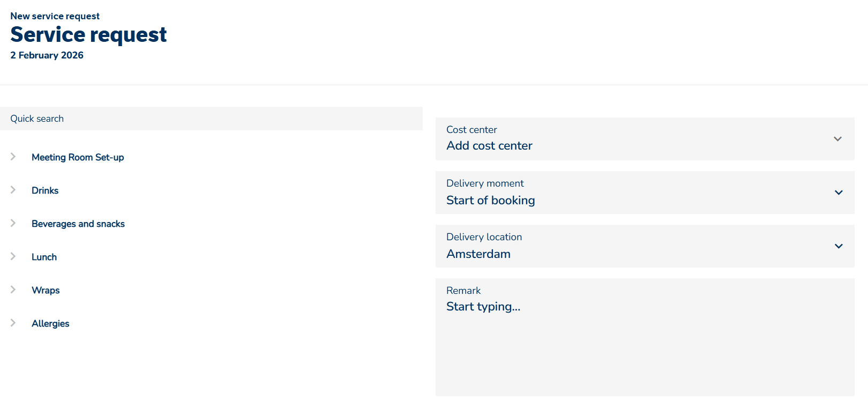Expand the Lunch category arrow

coord(13,256)
